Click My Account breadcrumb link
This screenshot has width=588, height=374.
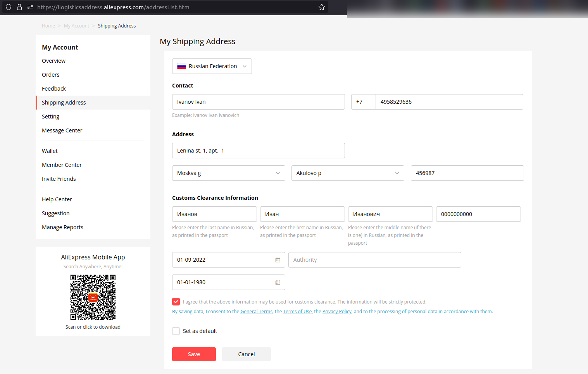tap(76, 26)
